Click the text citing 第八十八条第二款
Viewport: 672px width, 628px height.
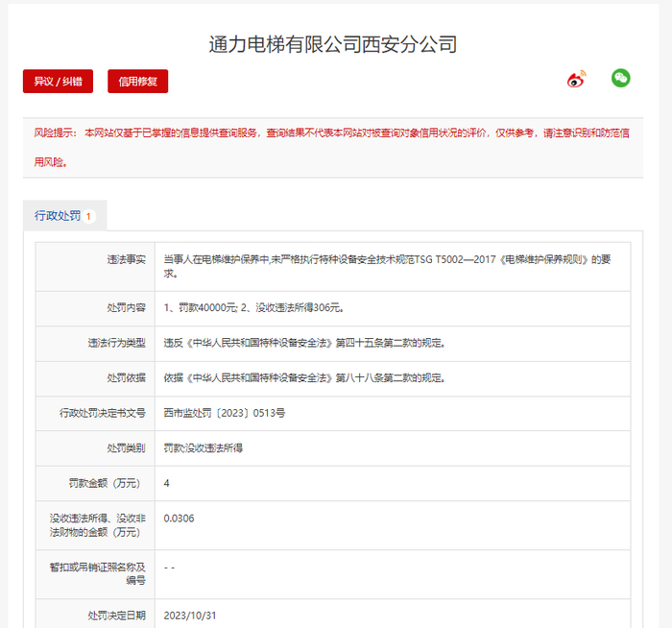tap(304, 378)
